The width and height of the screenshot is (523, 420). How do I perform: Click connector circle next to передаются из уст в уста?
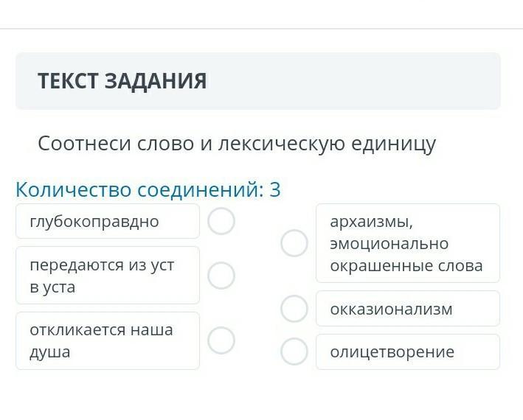[x=221, y=275]
